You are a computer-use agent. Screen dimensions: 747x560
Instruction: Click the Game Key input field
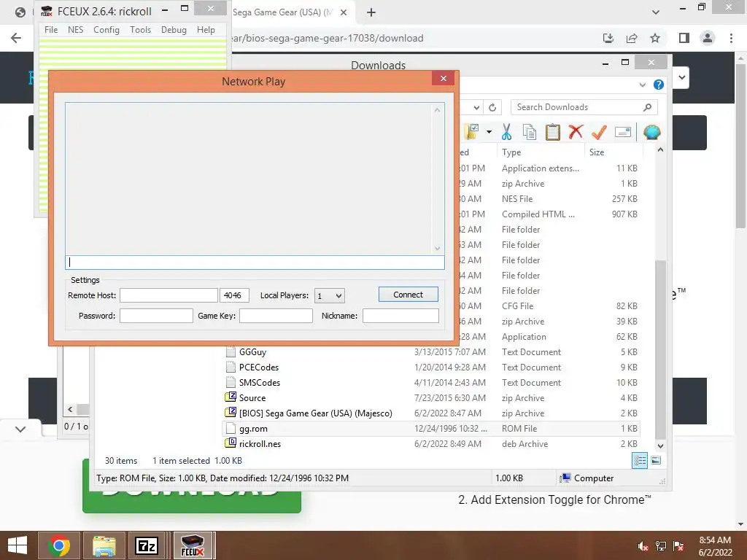pos(276,316)
